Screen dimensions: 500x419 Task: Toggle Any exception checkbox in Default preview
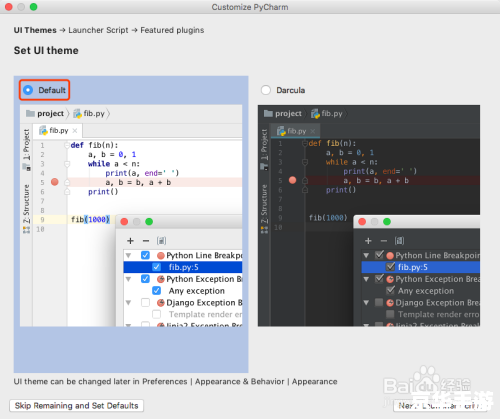point(156,291)
